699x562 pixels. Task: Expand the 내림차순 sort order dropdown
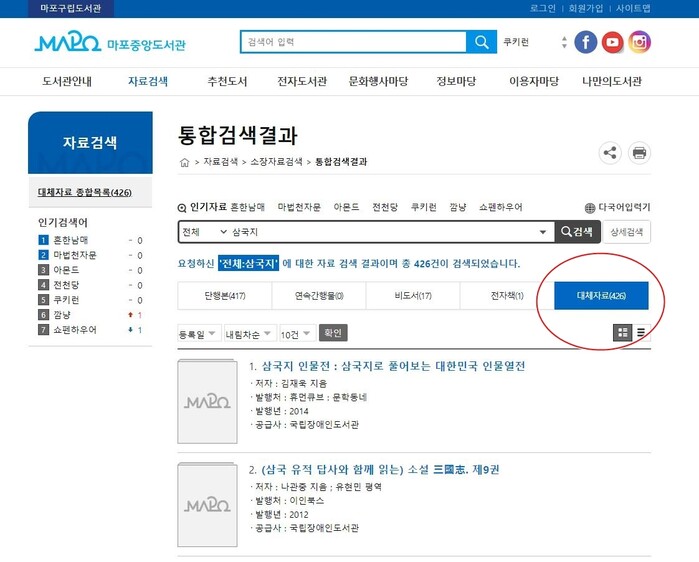247,333
